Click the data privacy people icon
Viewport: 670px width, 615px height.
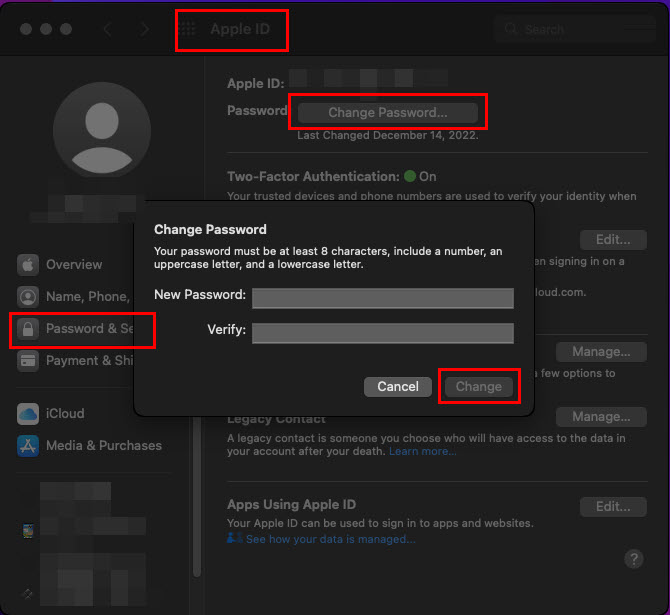pos(235,538)
